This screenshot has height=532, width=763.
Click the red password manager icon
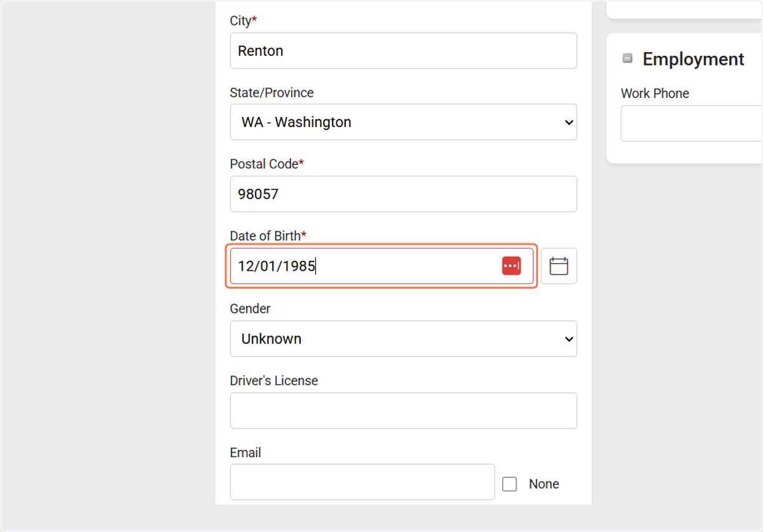point(511,266)
